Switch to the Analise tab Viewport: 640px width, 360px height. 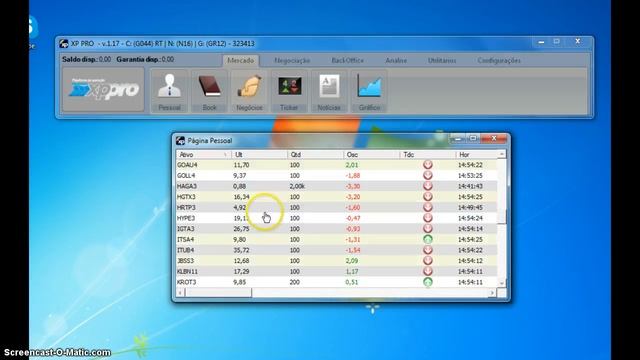[396, 60]
